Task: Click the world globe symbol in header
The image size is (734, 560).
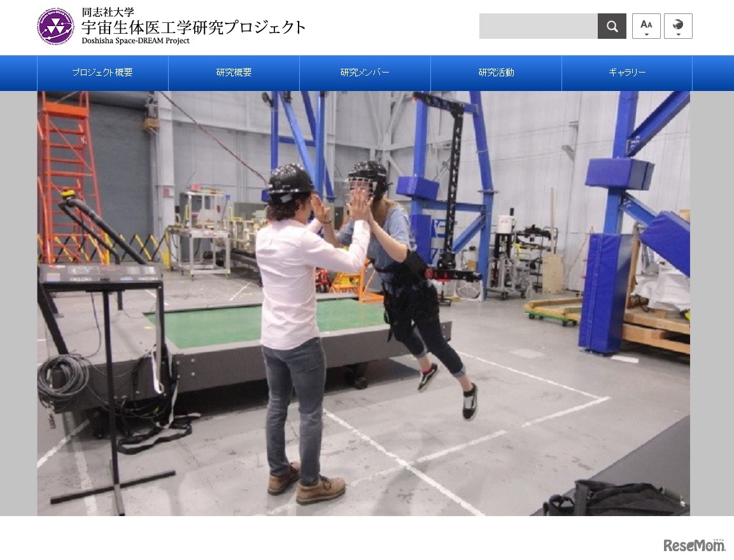Action: 678,23
